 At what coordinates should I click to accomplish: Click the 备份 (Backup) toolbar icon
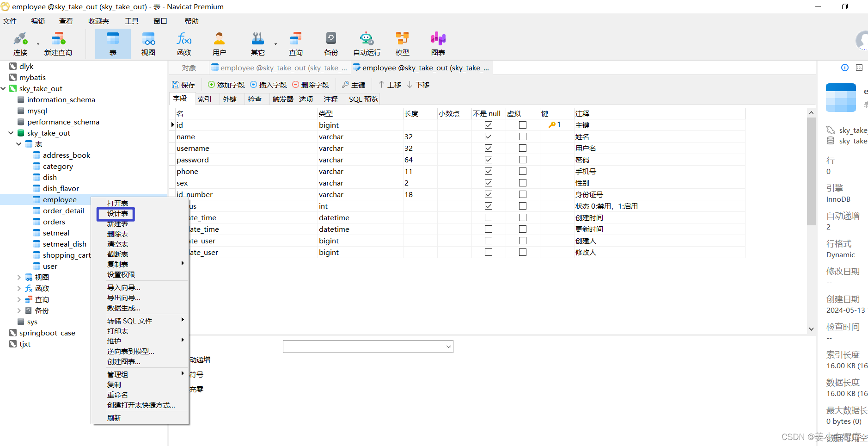(330, 43)
